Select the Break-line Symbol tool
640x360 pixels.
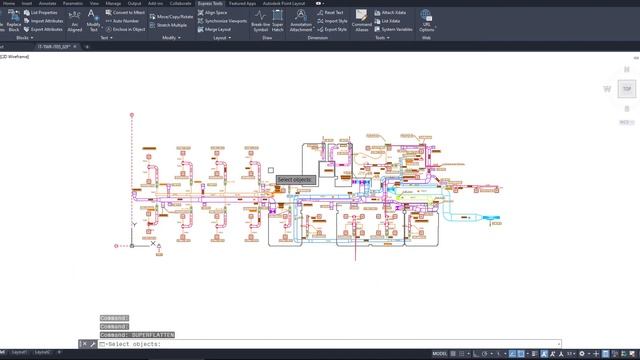click(x=260, y=21)
